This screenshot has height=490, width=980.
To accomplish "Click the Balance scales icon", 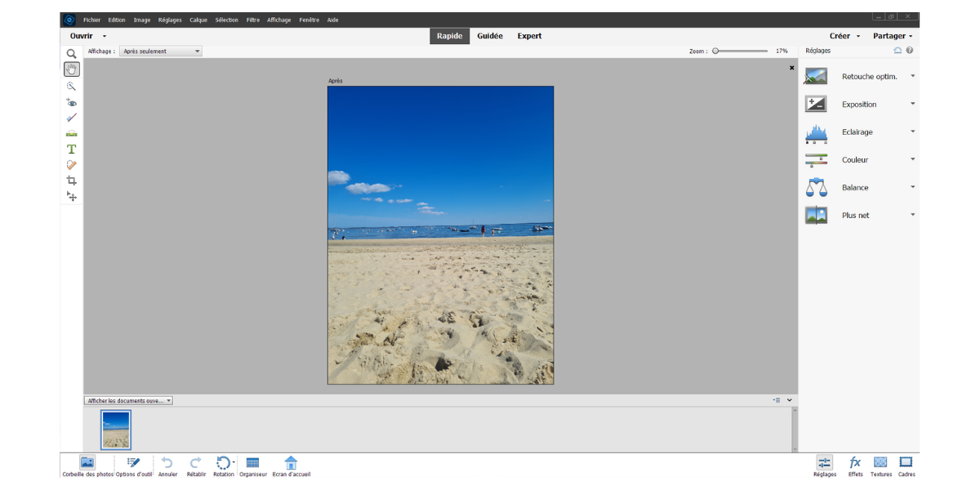I will pos(816,188).
